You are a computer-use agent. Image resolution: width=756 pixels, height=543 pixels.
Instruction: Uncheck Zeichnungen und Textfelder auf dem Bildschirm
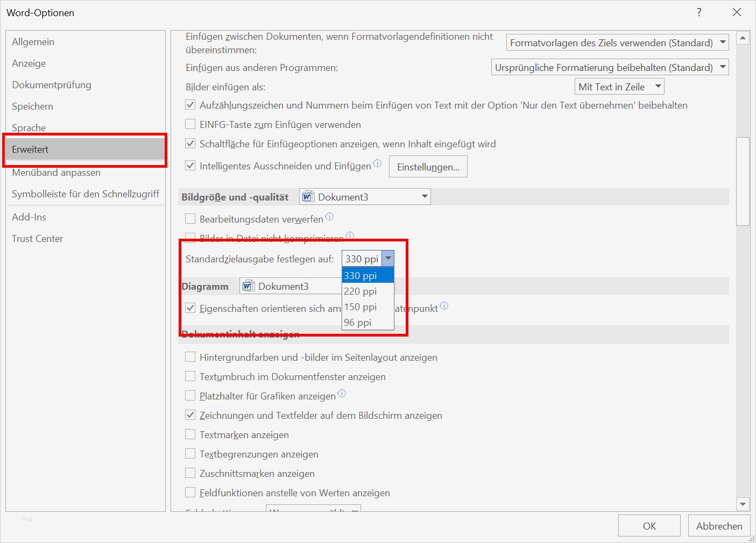(190, 415)
